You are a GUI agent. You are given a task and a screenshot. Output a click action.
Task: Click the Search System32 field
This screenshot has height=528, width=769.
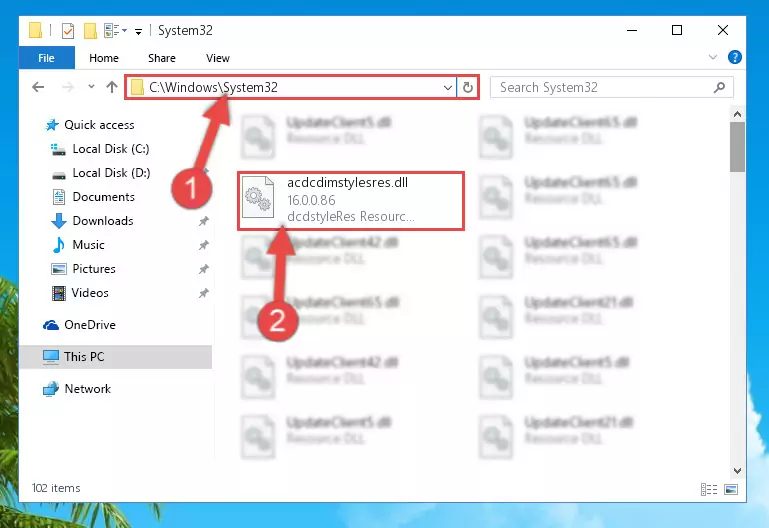tap(611, 88)
